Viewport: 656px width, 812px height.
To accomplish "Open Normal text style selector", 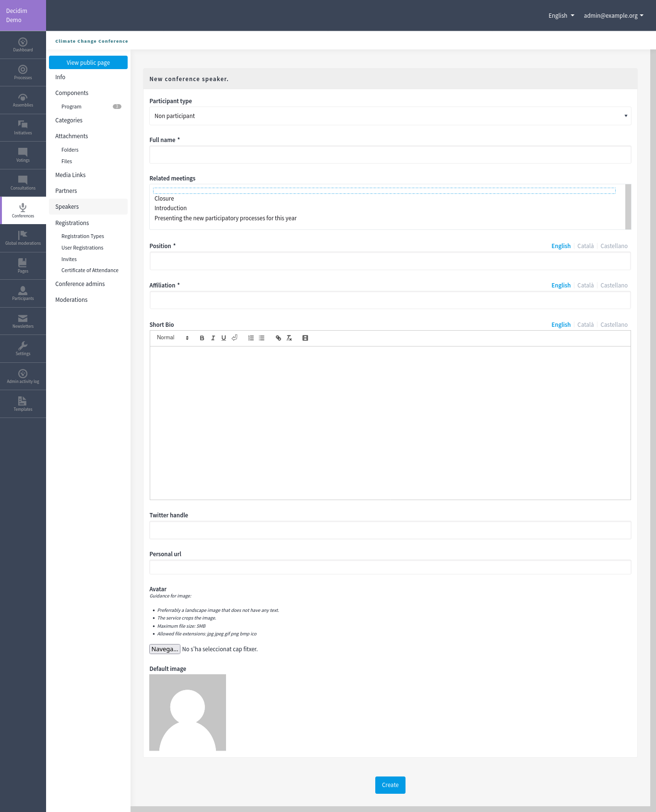I will pos(173,338).
